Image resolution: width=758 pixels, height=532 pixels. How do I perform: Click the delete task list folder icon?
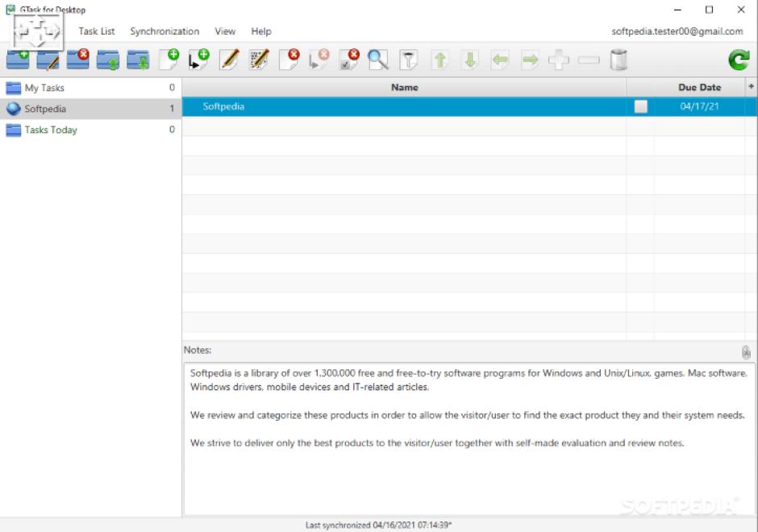pyautogui.click(x=78, y=60)
